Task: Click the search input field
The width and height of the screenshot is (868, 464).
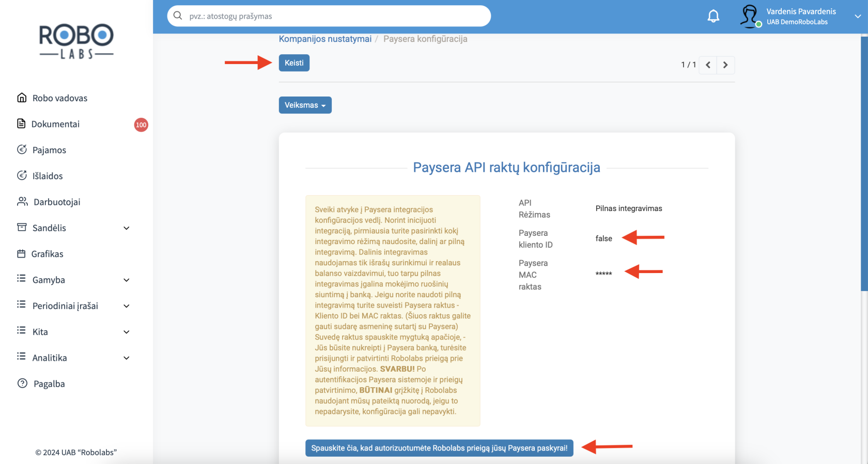Action: (329, 16)
